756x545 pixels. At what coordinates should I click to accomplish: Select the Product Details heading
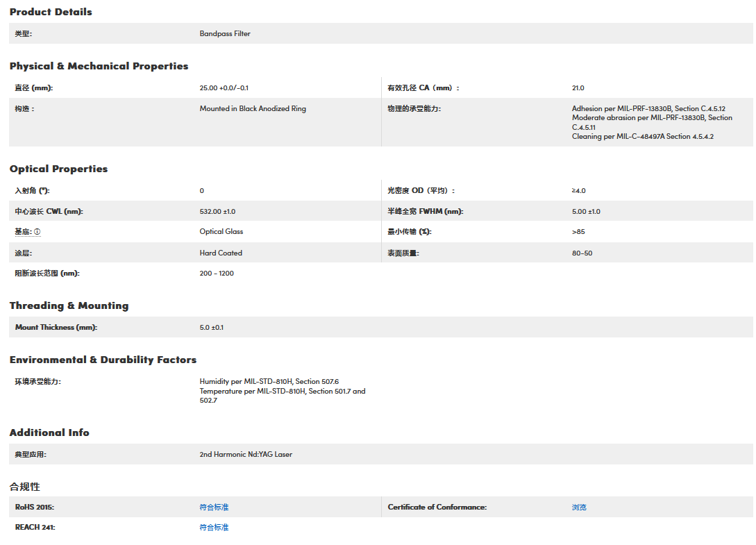pyautogui.click(x=51, y=12)
